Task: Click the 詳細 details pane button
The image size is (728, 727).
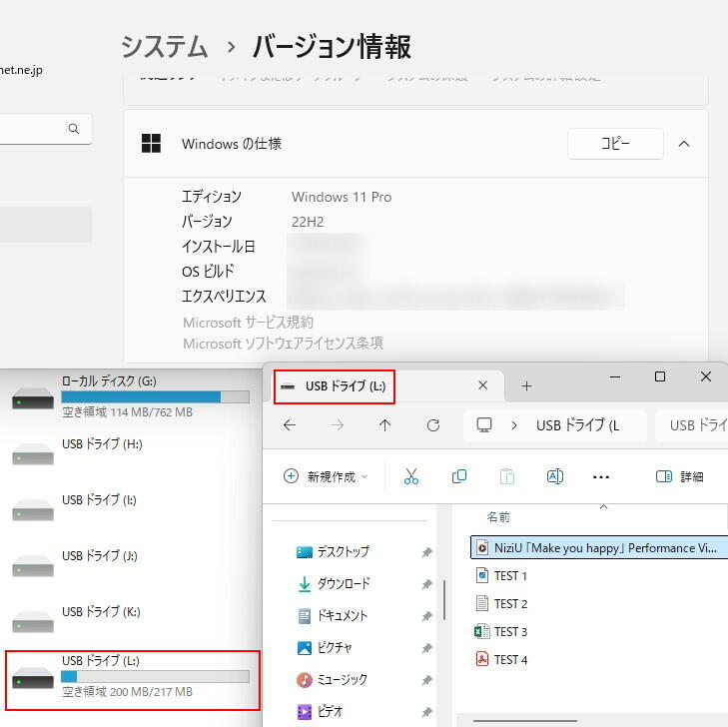Action: 680,477
